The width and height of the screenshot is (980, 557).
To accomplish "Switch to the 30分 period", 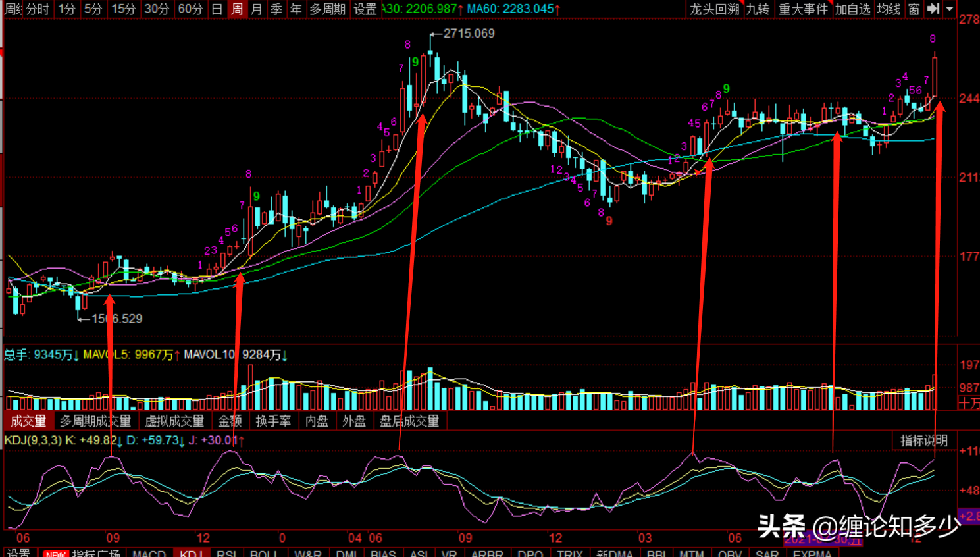I will coord(157,9).
